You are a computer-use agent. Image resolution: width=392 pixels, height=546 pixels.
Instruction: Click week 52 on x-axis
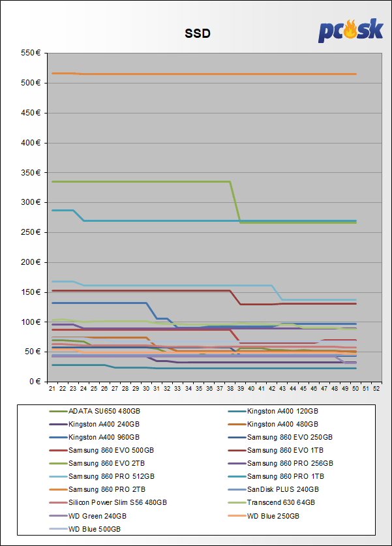coord(376,389)
